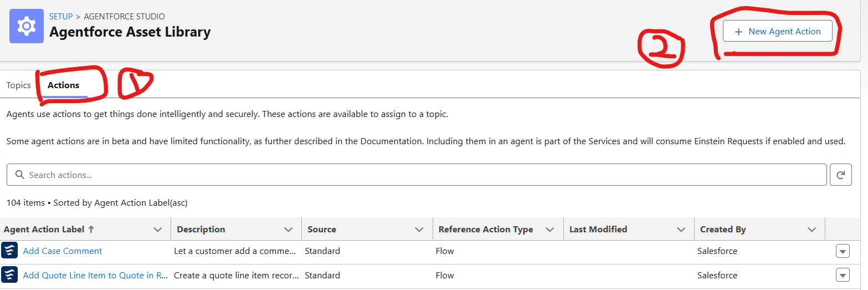Click the Setup gear icon

pos(27,26)
